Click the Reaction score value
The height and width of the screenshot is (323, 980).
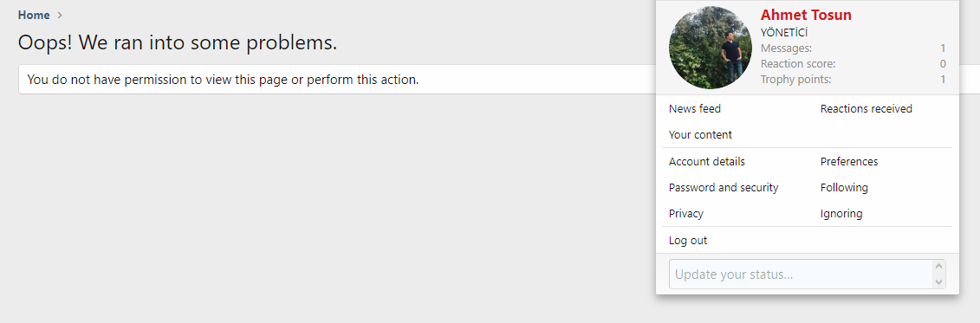point(943,64)
